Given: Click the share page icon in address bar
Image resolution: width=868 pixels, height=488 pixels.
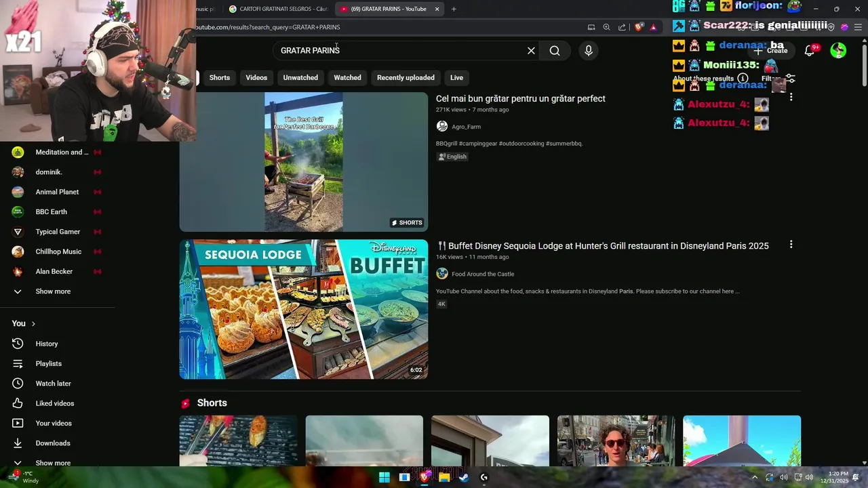Looking at the screenshot, I should point(622,27).
